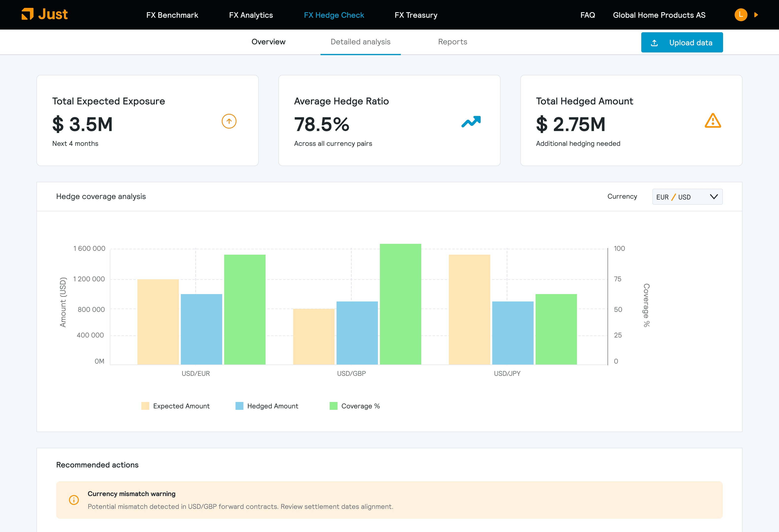Open the Reports tab

pyautogui.click(x=453, y=42)
